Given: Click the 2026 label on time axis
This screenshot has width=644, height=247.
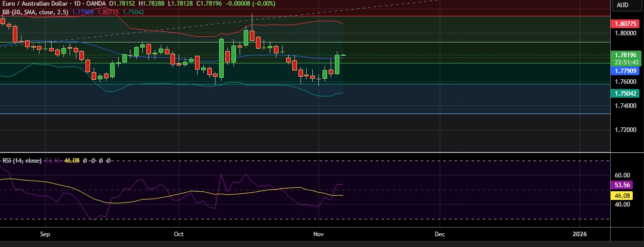Looking at the screenshot, I should point(580,234).
